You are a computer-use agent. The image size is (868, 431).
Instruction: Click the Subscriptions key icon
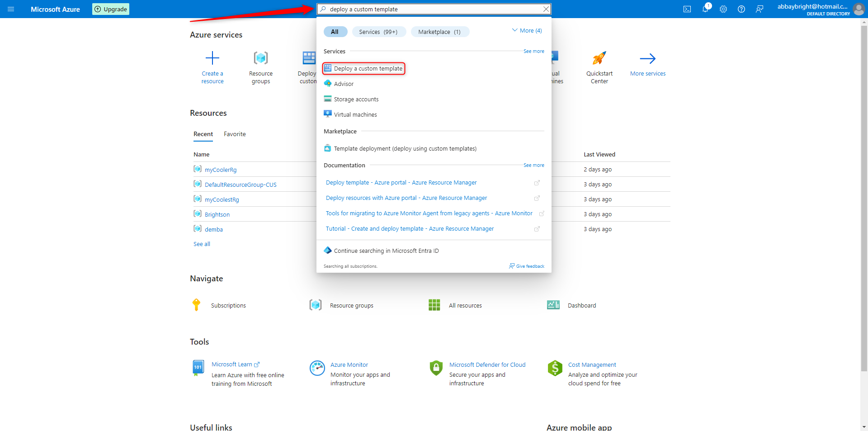click(x=196, y=305)
